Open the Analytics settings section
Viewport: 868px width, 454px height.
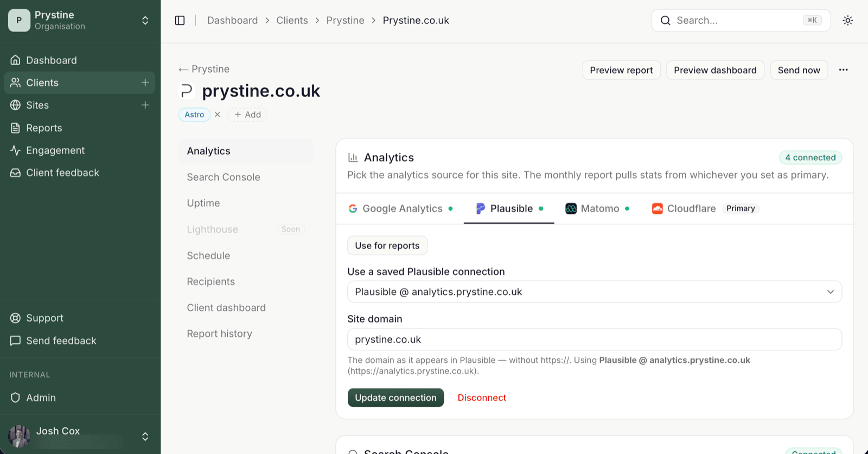tap(246, 151)
